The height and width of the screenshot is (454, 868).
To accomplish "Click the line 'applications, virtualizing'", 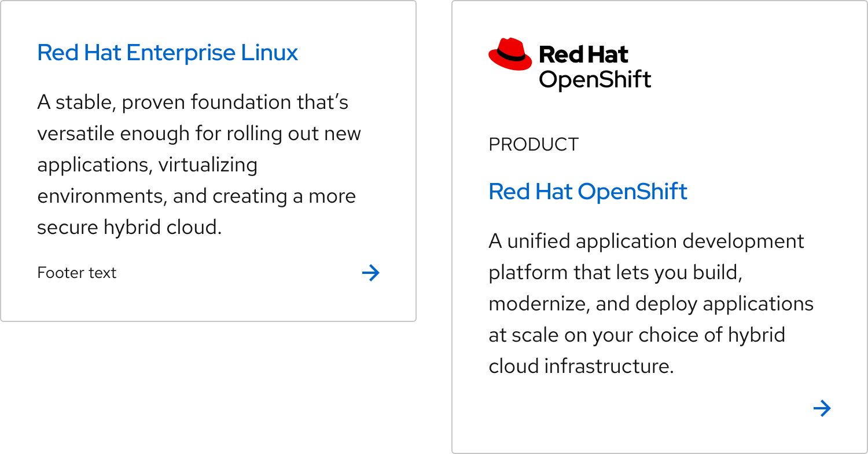I will [148, 165].
